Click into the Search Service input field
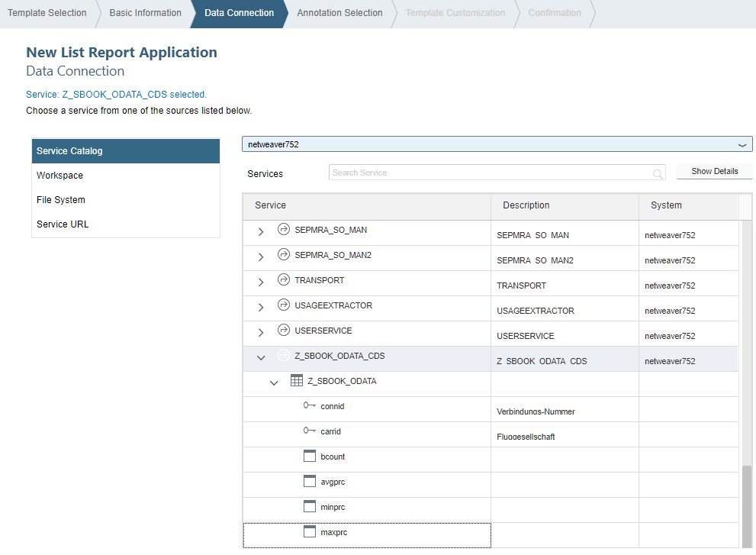 coord(488,173)
